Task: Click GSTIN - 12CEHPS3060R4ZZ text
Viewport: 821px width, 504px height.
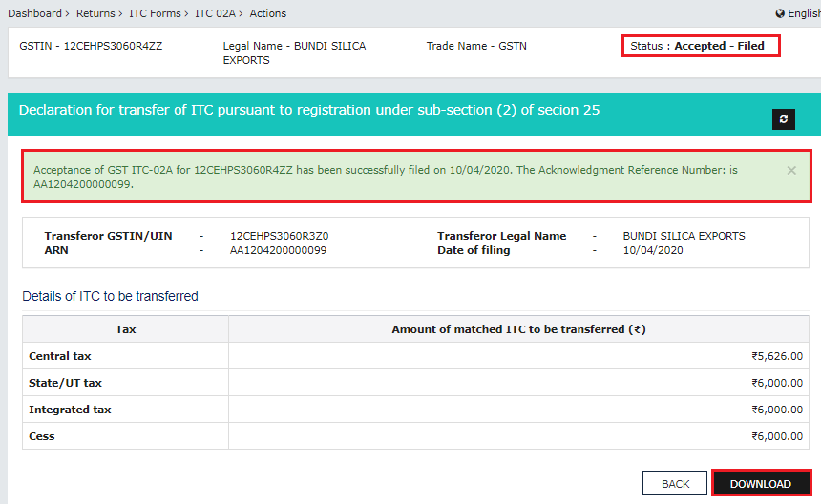Action: tap(91, 46)
